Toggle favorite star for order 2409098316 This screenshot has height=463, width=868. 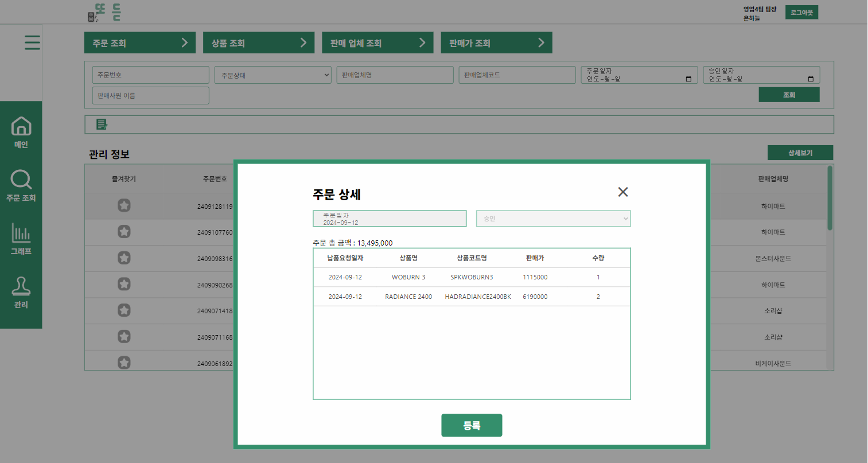(x=124, y=258)
